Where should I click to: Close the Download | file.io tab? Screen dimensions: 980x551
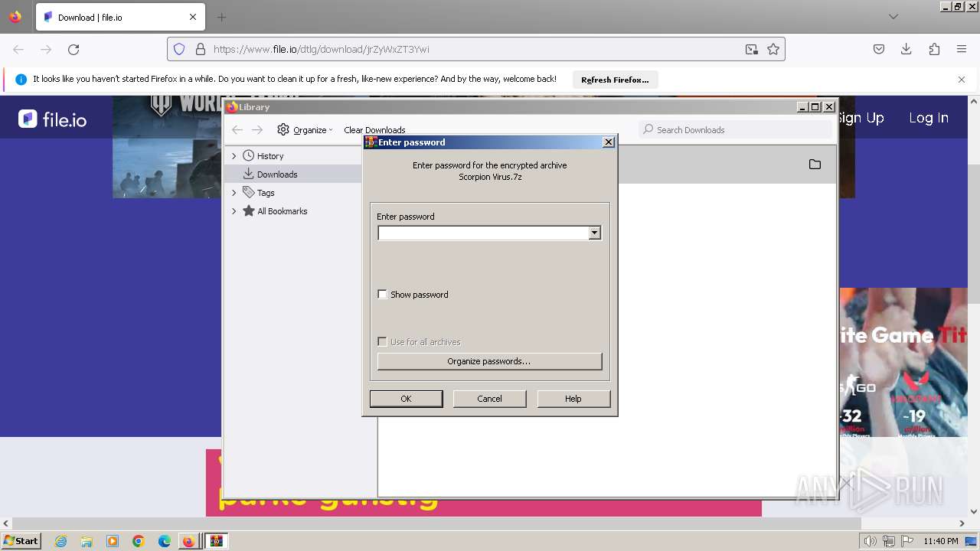click(x=193, y=17)
